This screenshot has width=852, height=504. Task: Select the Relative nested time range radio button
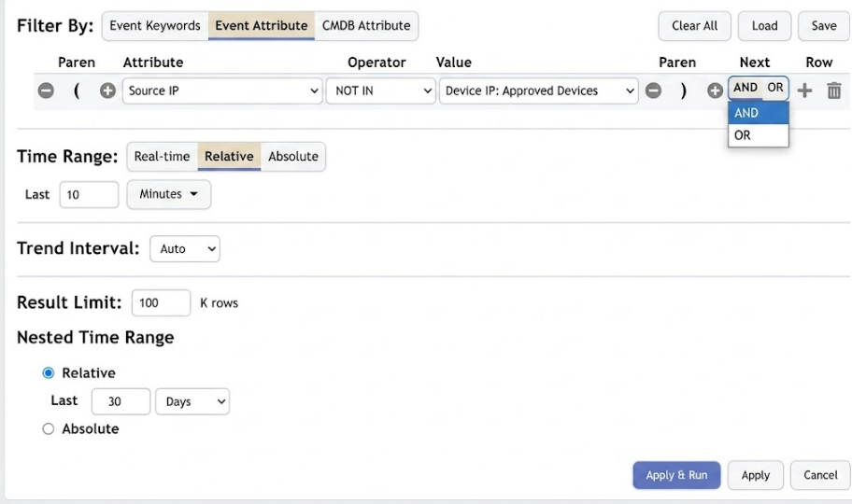49,373
